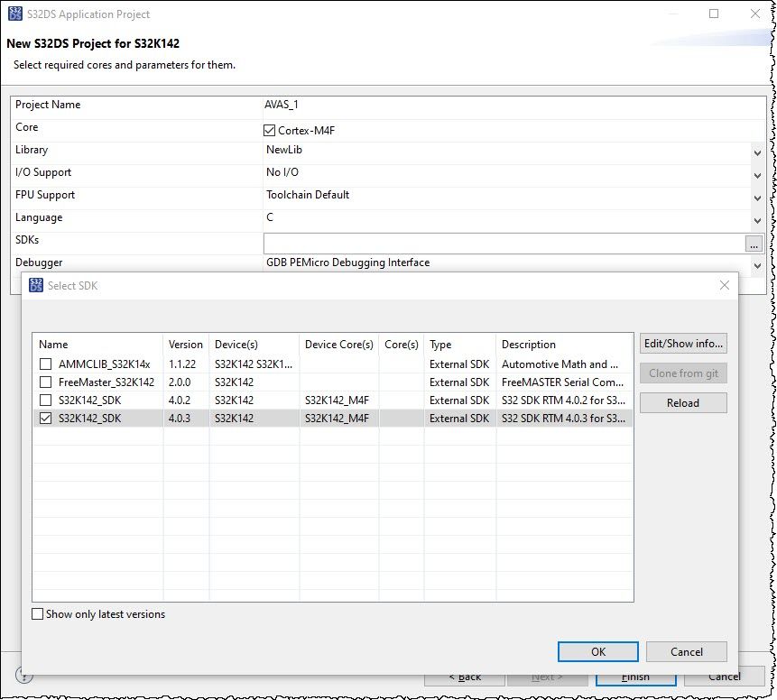
Task: Click the Type column header
Action: click(x=460, y=345)
